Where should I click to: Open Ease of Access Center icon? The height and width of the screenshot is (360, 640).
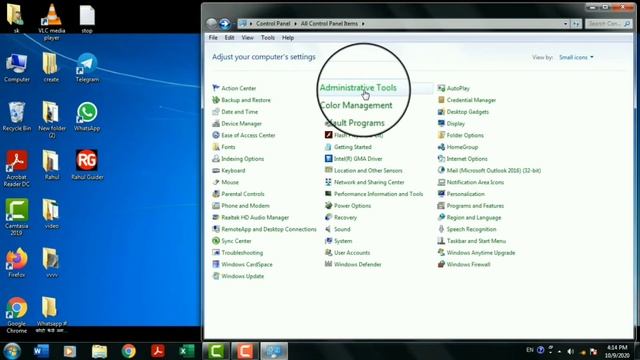point(216,135)
